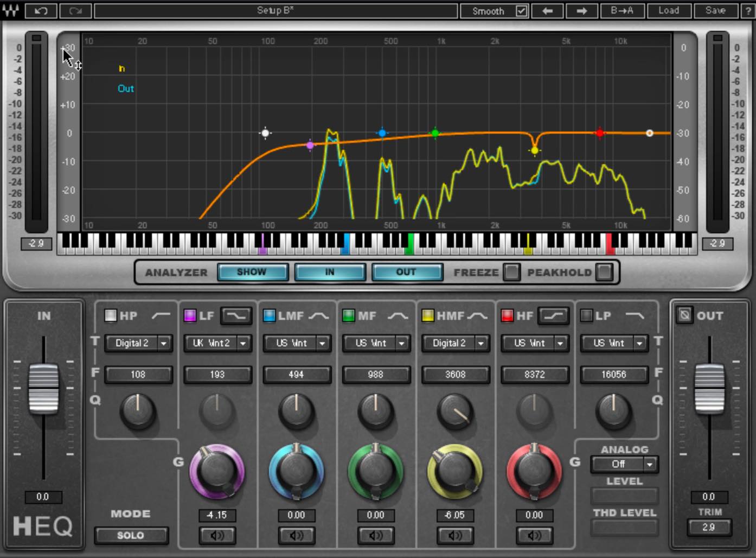The width and height of the screenshot is (756, 558).
Task: Click the redo arrow button
Action: 75,11
